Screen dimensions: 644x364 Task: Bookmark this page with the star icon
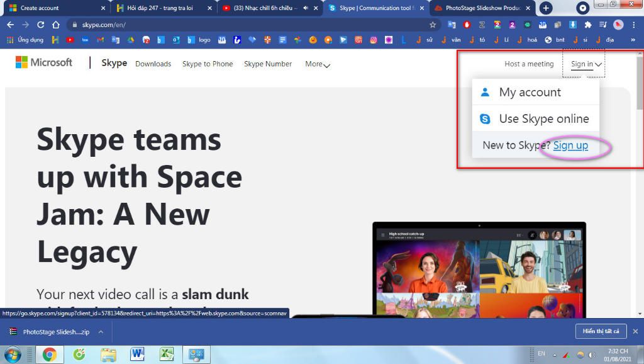tap(433, 25)
